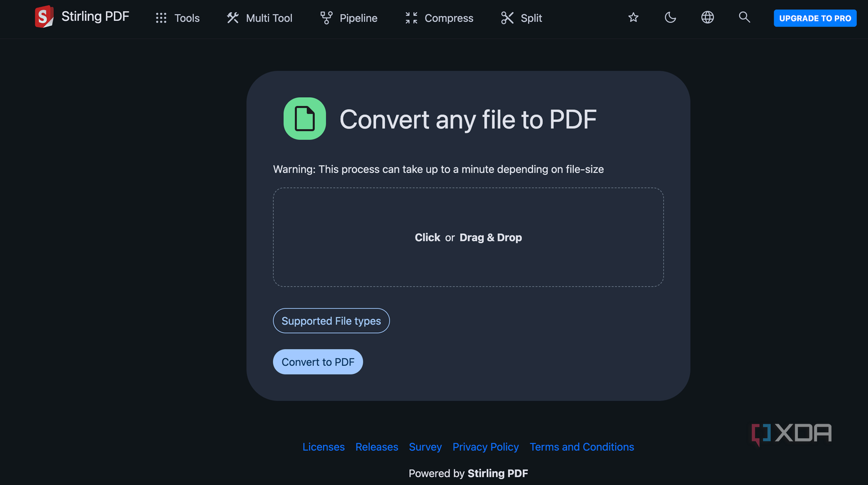
Task: Open the Multi Tool page
Action: coord(259,18)
